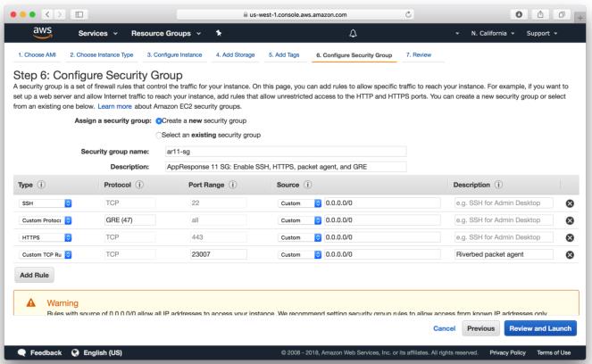Go to 3. Configure Instance tab

(174, 54)
